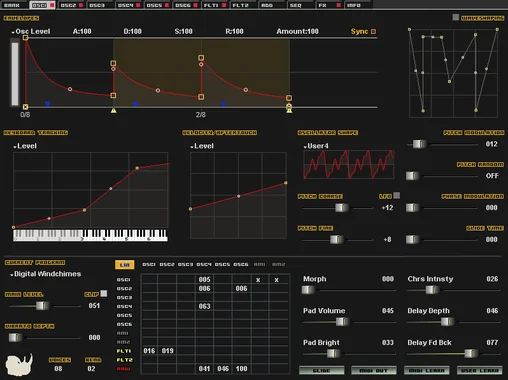
Task: Click the Glide Time slider handle
Action: click(x=412, y=239)
